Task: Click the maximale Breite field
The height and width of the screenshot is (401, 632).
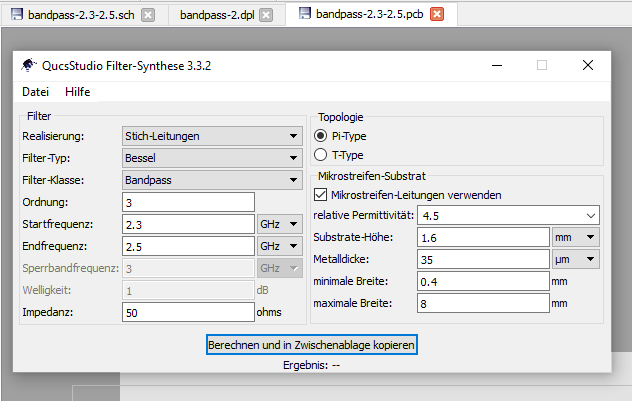Action: 483,303
